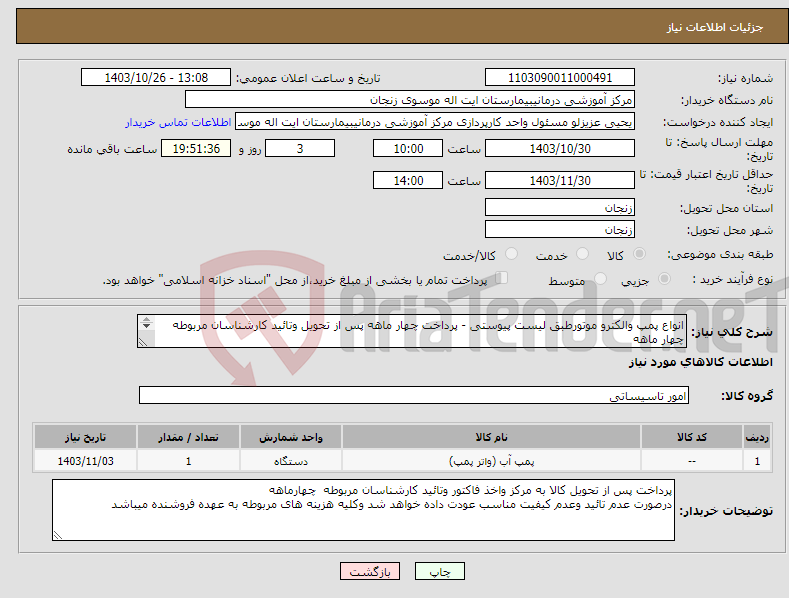The width and height of the screenshot is (789, 598).
Task: Click the scroll down arrow in description box
Action: (146, 326)
